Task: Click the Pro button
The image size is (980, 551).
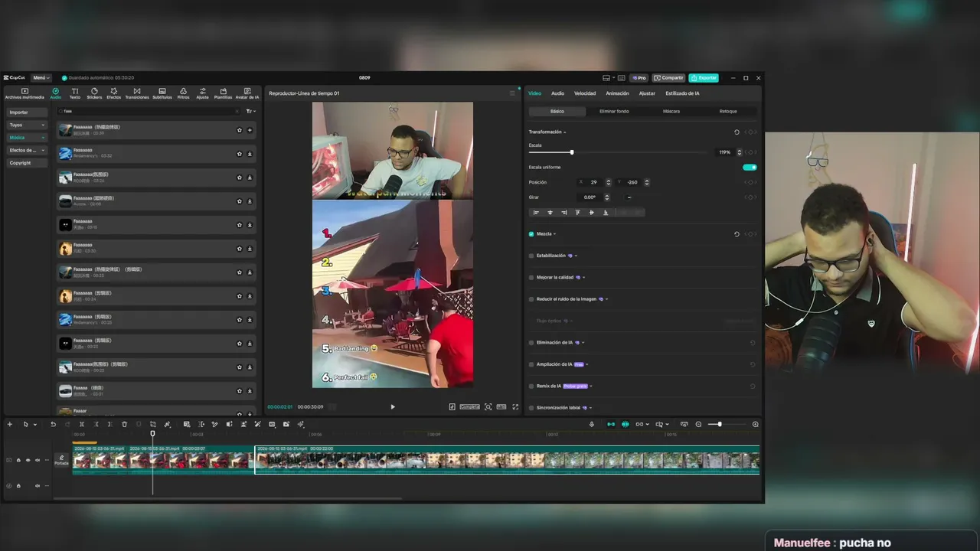Action: point(639,78)
